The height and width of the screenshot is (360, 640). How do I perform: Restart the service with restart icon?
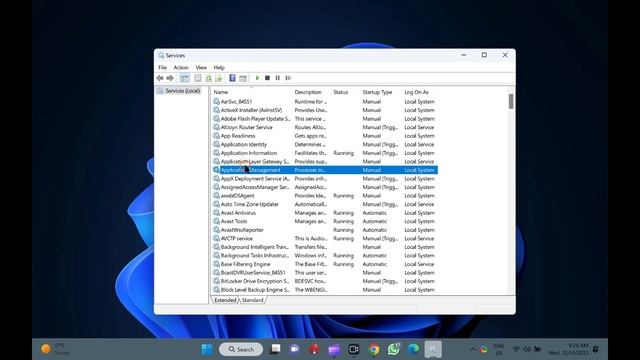coord(288,78)
